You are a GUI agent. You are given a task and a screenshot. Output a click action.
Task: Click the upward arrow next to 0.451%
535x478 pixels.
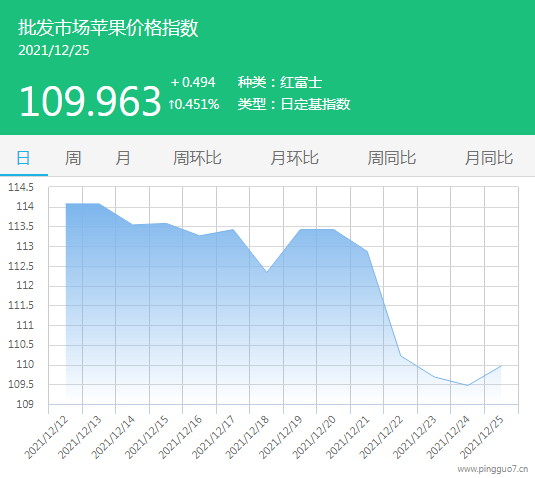coord(172,104)
